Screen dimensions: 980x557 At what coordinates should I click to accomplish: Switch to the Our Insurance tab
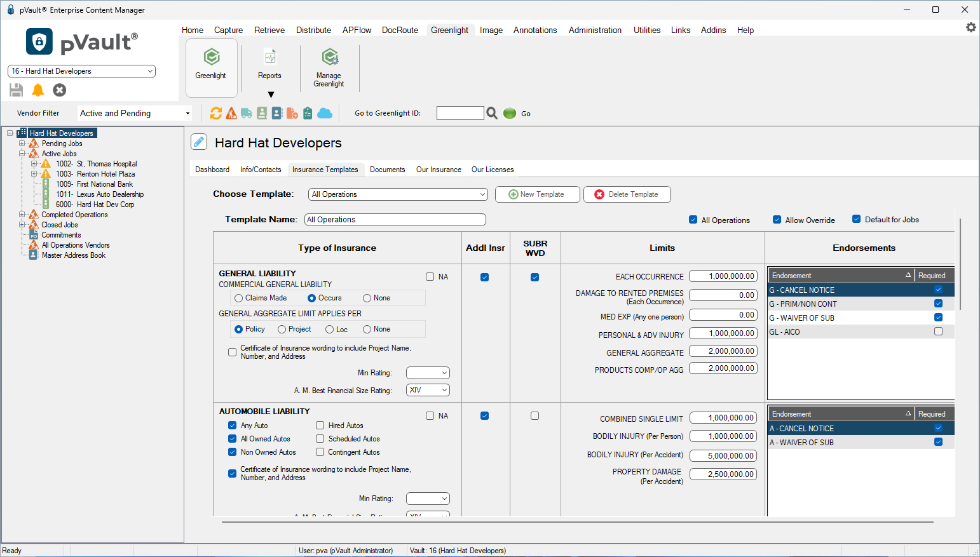coord(439,170)
